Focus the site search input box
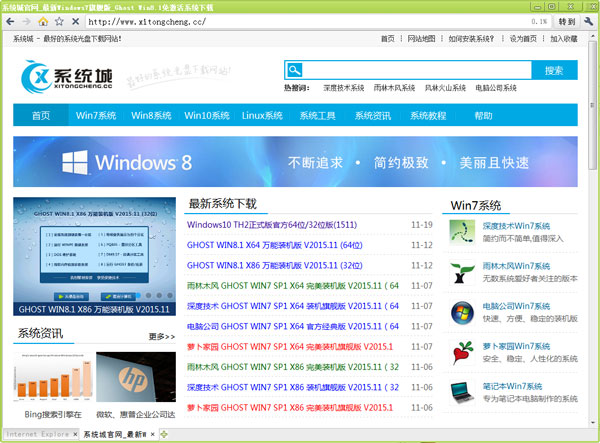Viewport: 600px width, 443px height. coord(417,70)
